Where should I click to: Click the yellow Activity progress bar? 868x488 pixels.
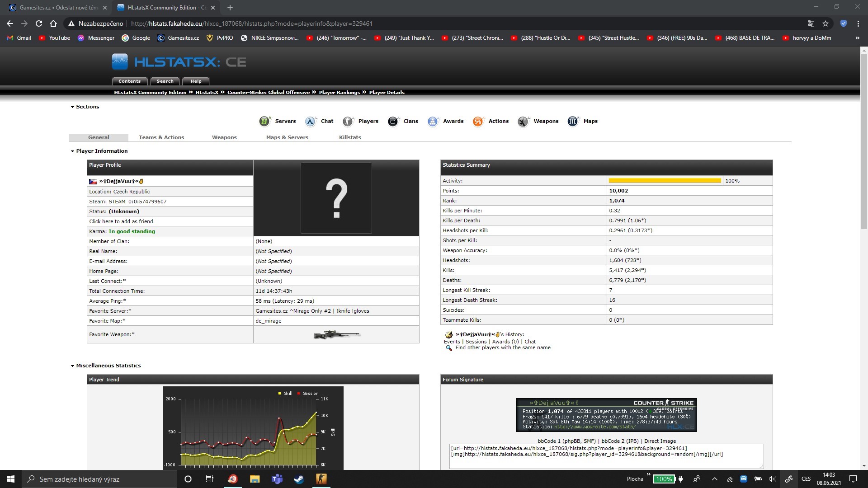(665, 181)
